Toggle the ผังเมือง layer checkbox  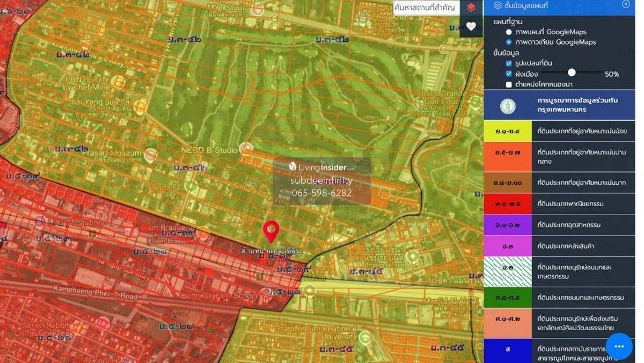click(509, 74)
